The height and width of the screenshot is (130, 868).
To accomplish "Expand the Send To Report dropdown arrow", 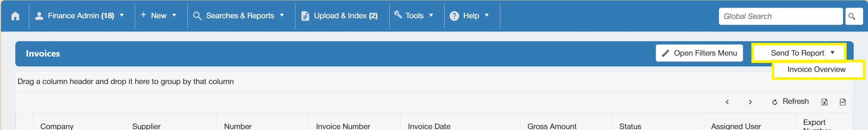I will (x=832, y=53).
